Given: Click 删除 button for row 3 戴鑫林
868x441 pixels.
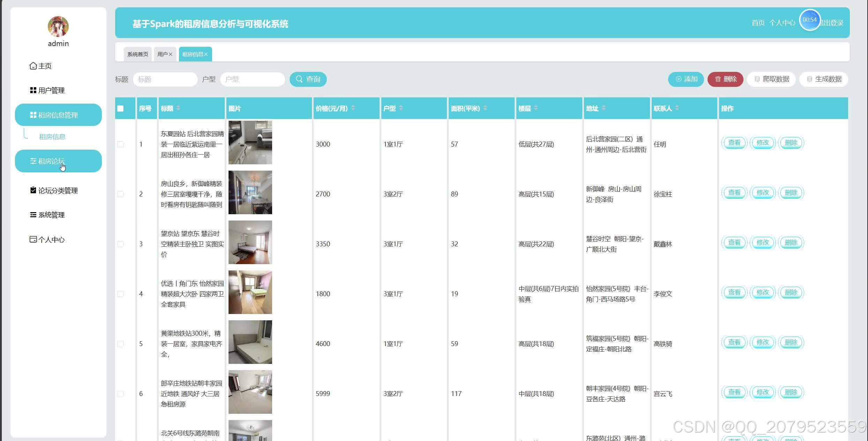Looking at the screenshot, I should pyautogui.click(x=791, y=242).
